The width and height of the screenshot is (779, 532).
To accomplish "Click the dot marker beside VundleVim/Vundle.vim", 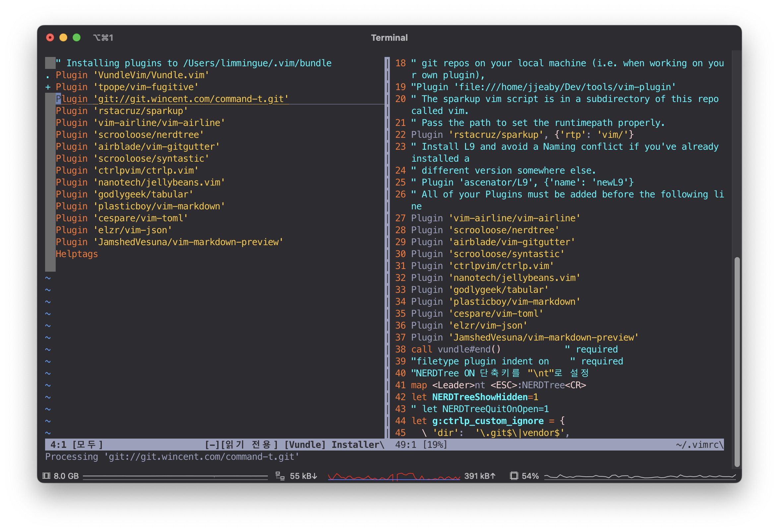I will (x=48, y=77).
